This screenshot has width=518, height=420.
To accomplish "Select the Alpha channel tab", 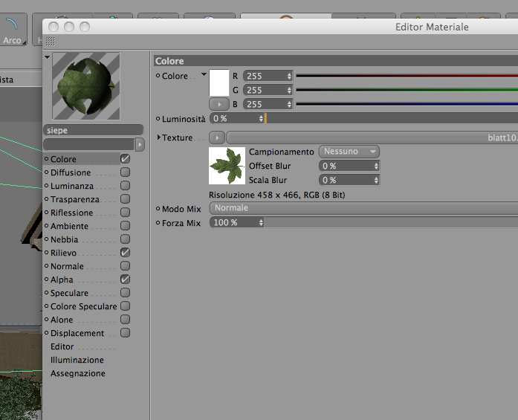I will click(62, 280).
